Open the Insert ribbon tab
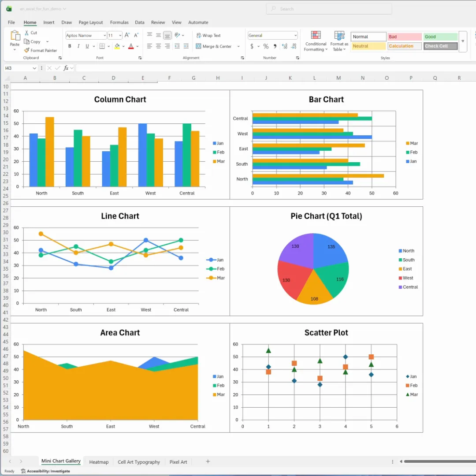 point(49,22)
